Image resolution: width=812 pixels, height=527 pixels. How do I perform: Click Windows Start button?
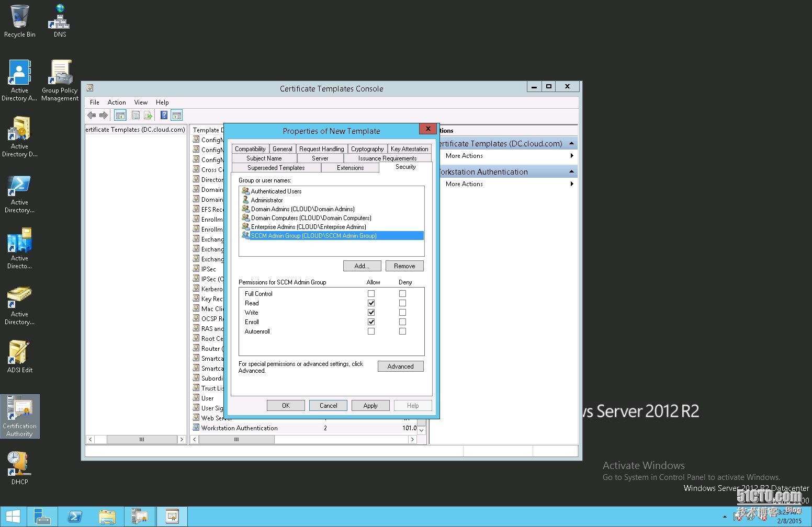click(x=13, y=517)
